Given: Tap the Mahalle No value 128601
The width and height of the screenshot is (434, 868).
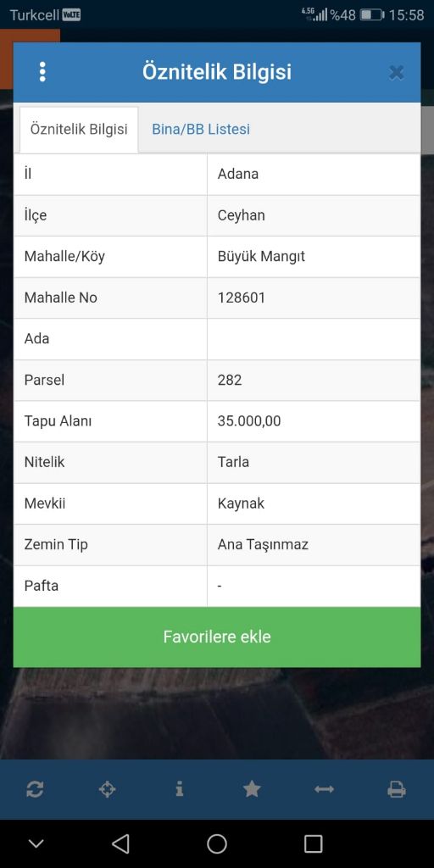Looking at the screenshot, I should pos(242,298).
